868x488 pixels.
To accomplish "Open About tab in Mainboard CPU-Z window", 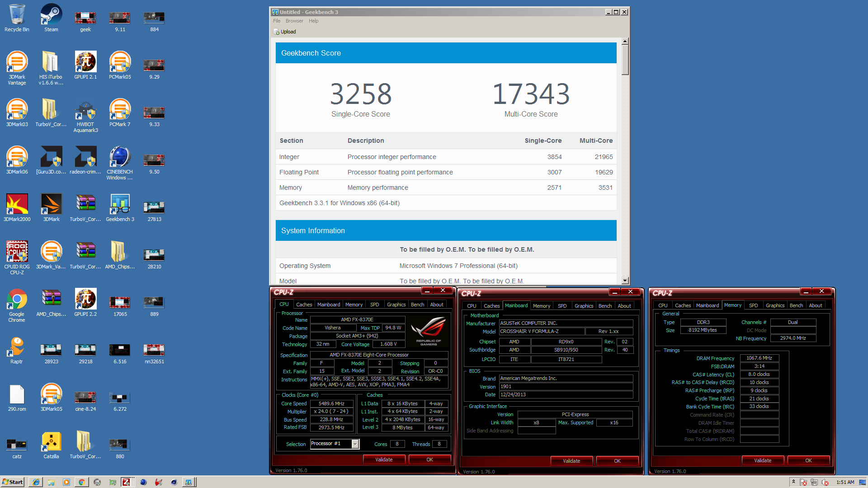I will point(624,306).
